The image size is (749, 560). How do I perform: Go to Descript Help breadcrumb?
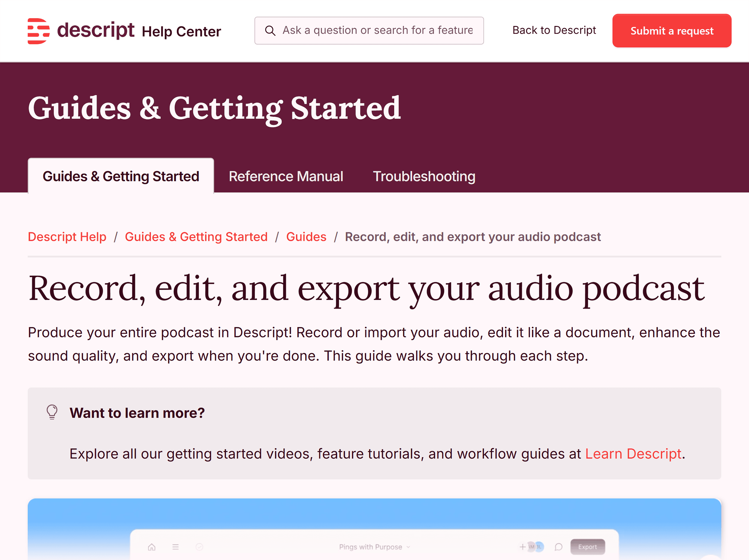67,237
